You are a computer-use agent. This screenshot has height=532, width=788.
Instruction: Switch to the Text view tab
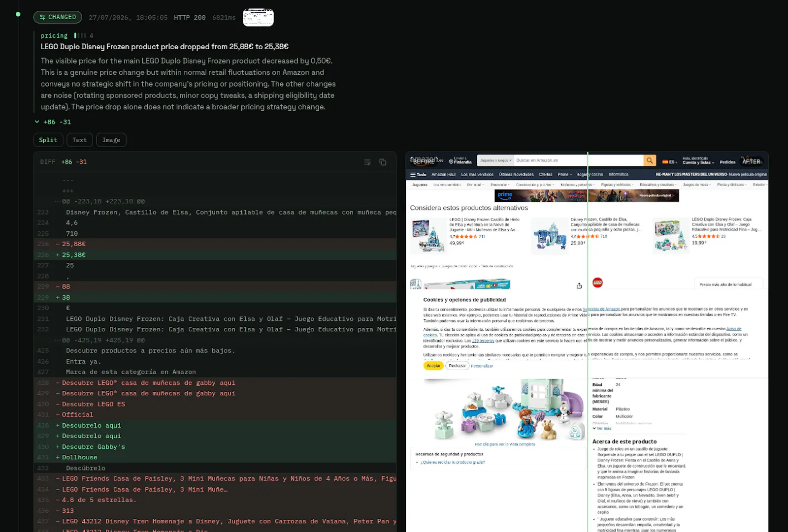tap(80, 140)
